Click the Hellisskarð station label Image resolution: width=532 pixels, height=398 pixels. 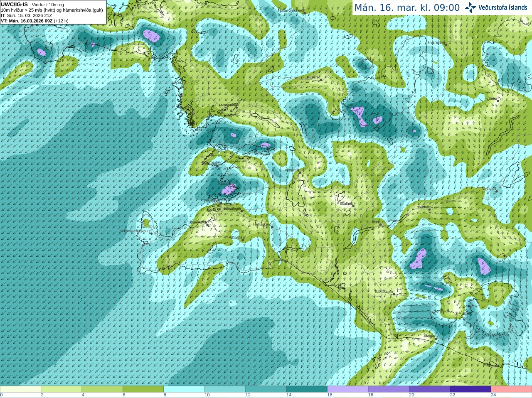[x=262, y=224]
